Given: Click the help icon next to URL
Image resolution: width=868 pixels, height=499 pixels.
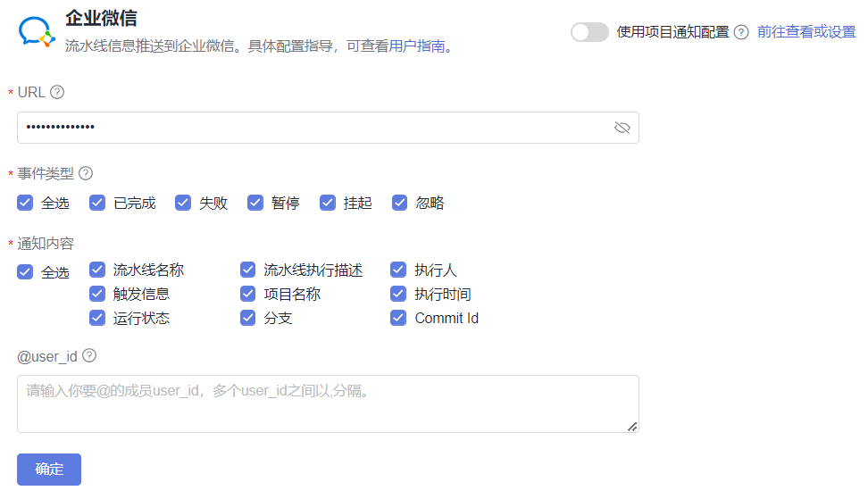Looking at the screenshot, I should tap(57, 92).
